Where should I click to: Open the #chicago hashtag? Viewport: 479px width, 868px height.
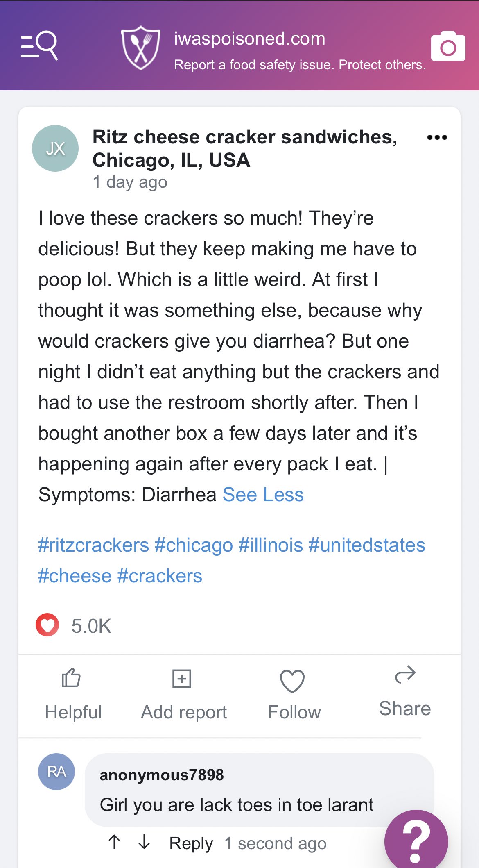[x=194, y=545]
